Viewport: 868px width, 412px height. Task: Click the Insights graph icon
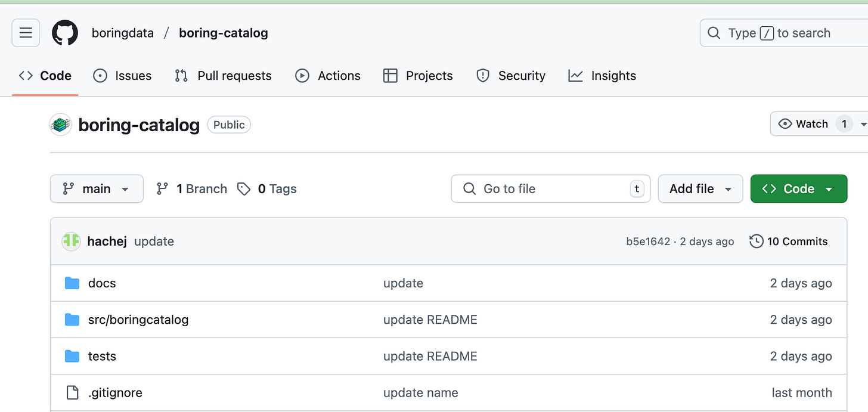575,76
